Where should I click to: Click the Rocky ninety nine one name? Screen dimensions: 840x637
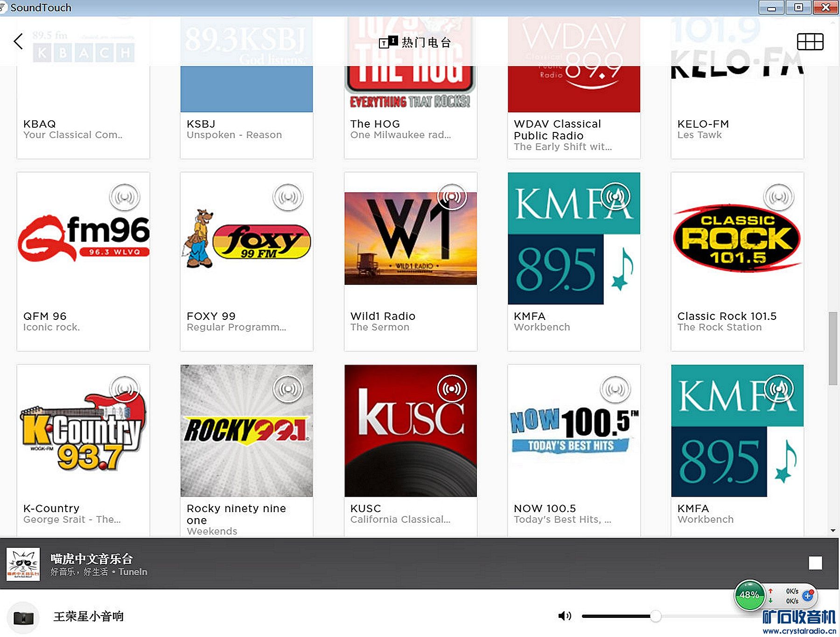236,514
